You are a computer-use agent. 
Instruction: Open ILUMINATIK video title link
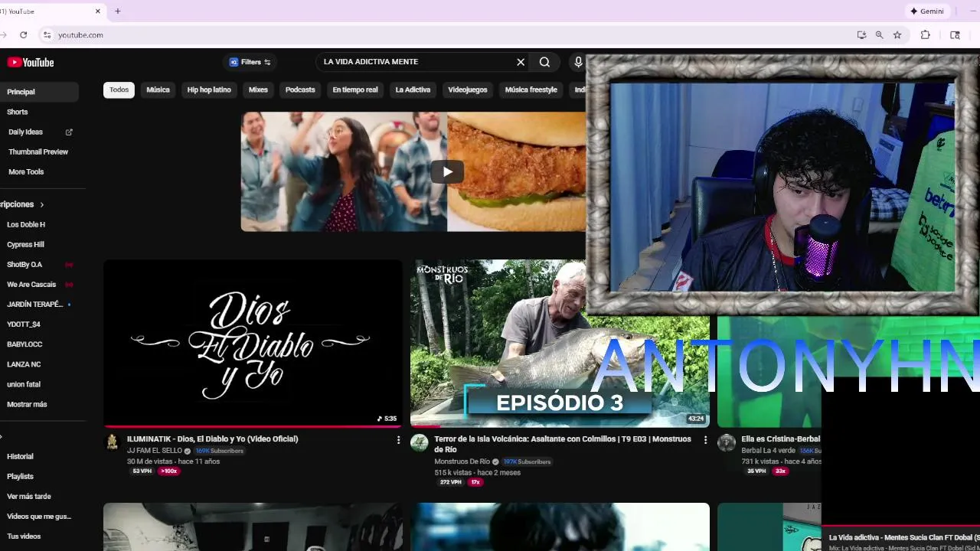(213, 439)
